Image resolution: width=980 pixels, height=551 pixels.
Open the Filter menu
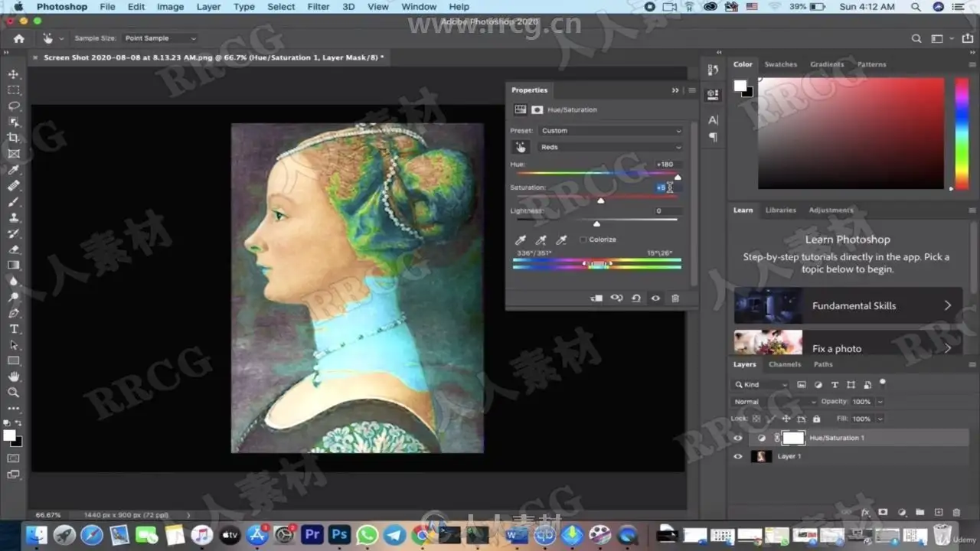click(318, 7)
